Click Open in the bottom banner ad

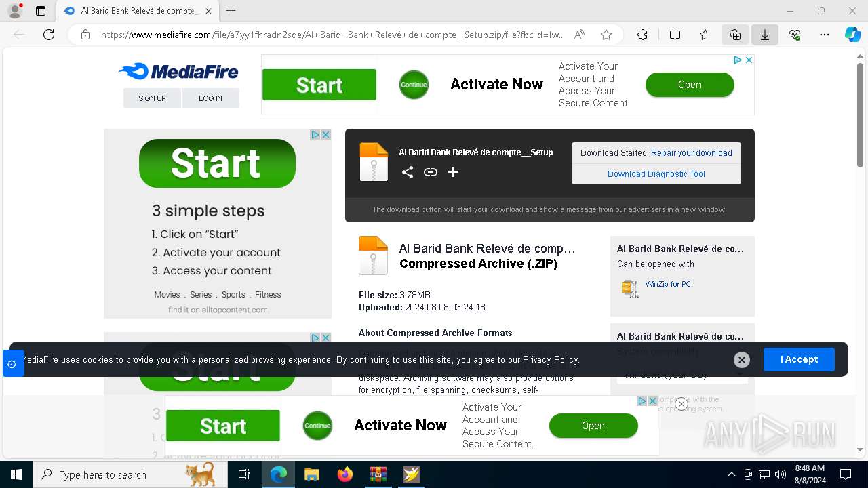(x=593, y=426)
